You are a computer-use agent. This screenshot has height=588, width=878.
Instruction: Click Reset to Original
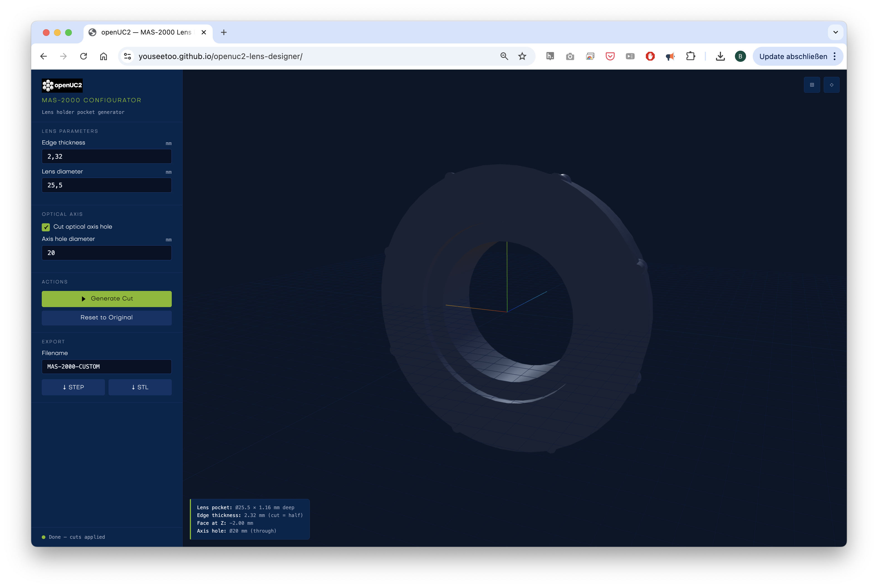tap(106, 318)
